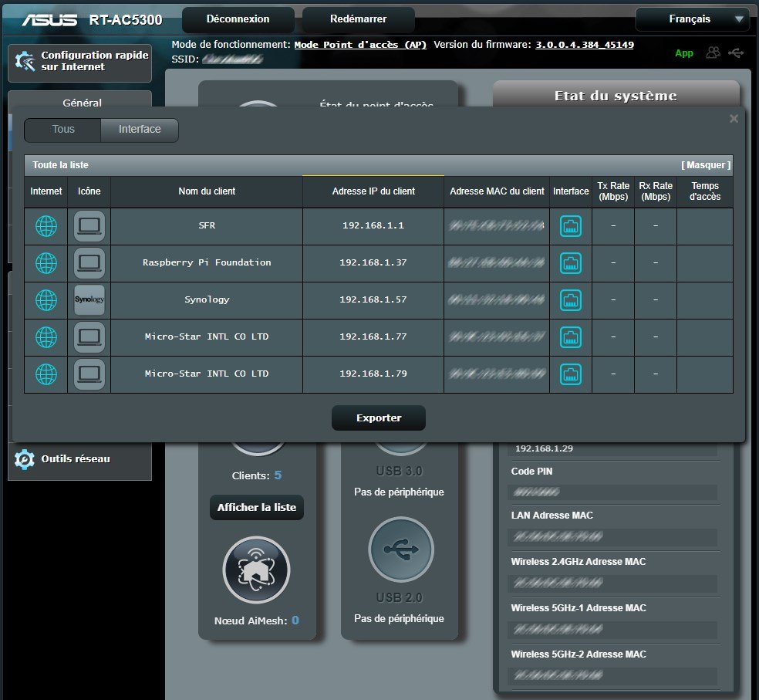The height and width of the screenshot is (700, 759).
Task: Sort by Adresse MAC du client column
Action: pyautogui.click(x=497, y=191)
